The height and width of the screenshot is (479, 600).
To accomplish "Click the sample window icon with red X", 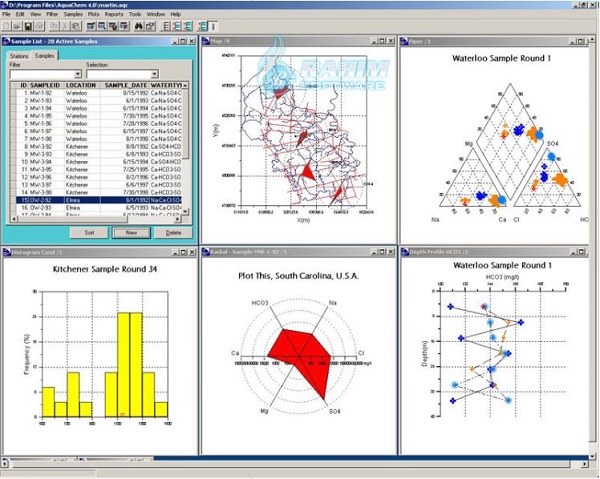I will pos(124,26).
